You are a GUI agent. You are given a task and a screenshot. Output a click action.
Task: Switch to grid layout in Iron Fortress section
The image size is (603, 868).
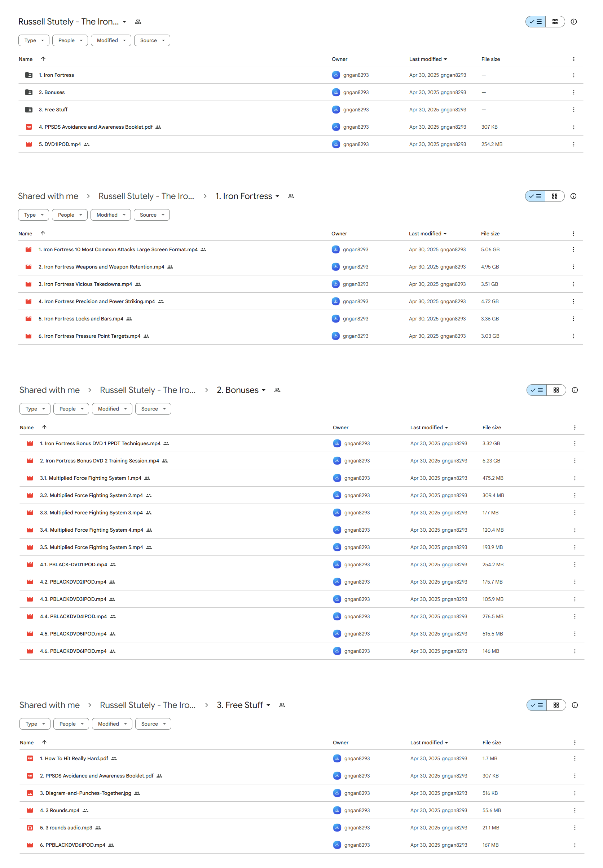coord(555,196)
